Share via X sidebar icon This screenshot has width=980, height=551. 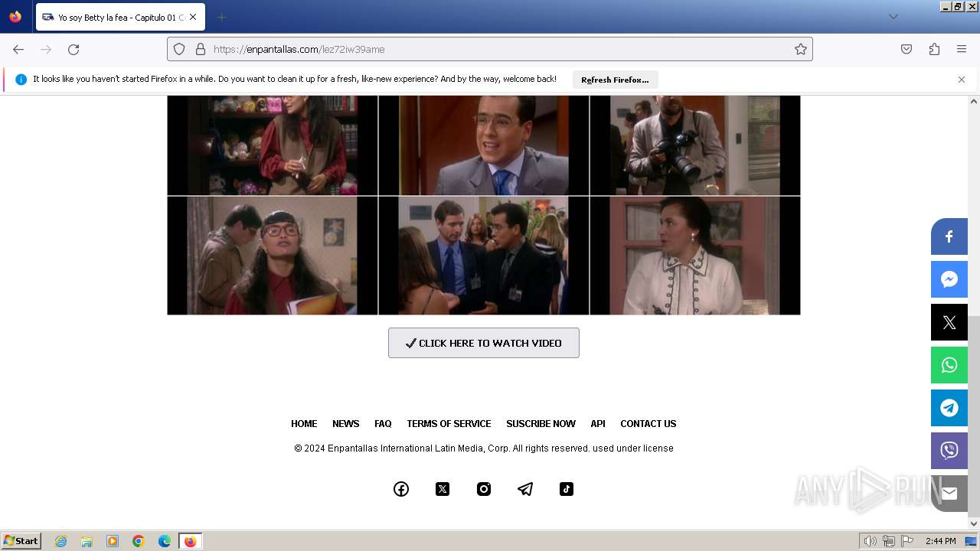949,322
